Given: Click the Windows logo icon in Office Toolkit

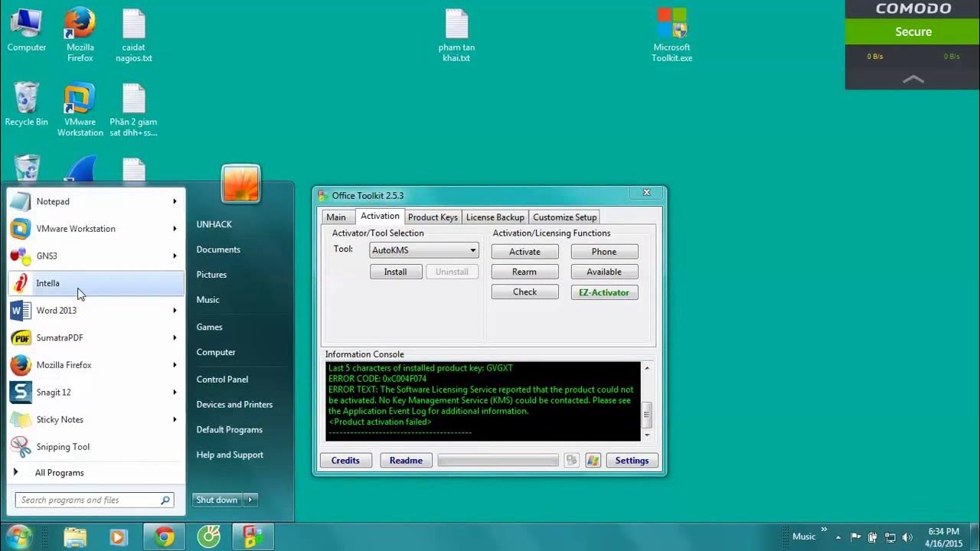Looking at the screenshot, I should coord(593,460).
